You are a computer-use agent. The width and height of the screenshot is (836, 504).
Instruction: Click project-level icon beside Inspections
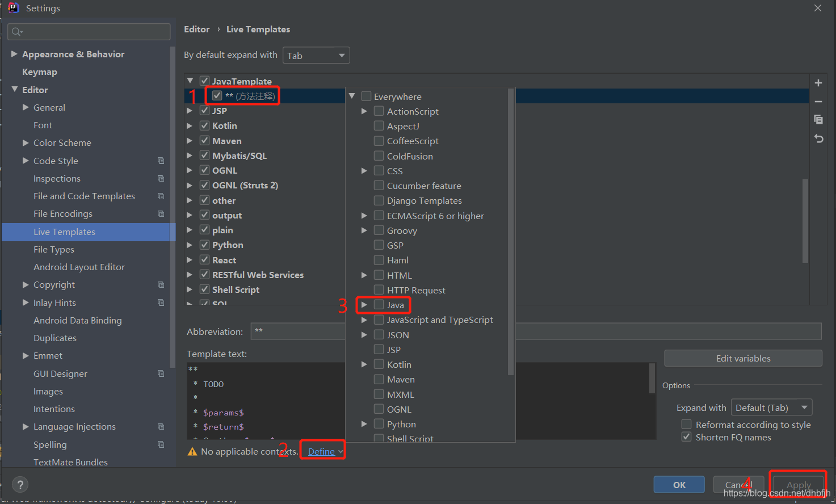tap(161, 178)
